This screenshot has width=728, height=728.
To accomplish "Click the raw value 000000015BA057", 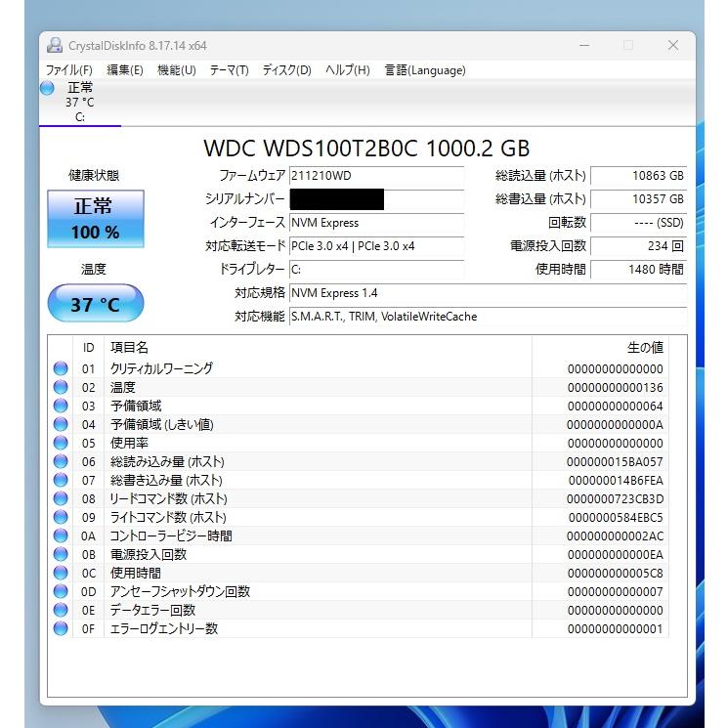I will click(616, 462).
